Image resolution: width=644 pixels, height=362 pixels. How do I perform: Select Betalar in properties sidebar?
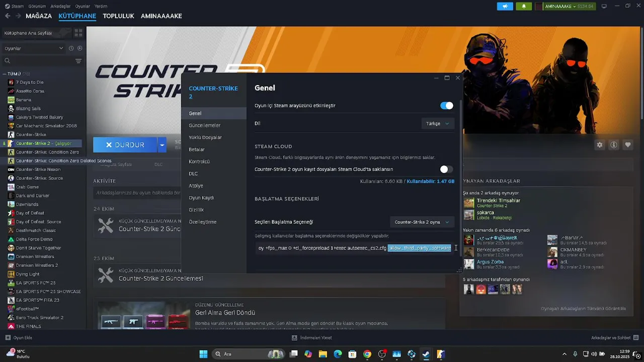(214, 149)
